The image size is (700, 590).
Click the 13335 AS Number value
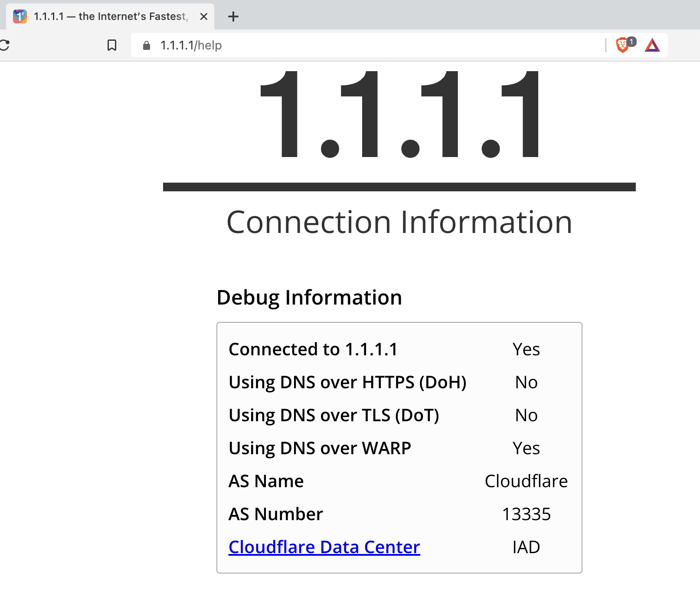click(x=526, y=514)
